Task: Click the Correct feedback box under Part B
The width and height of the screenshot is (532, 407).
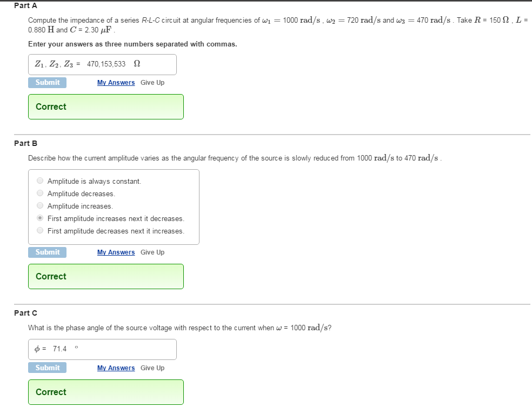Action: point(105,276)
